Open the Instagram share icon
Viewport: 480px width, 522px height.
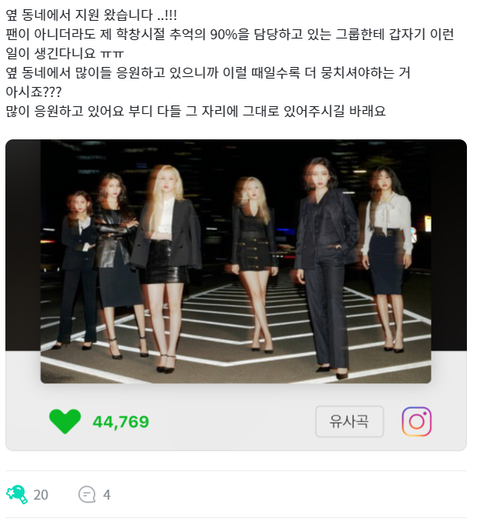[416, 422]
